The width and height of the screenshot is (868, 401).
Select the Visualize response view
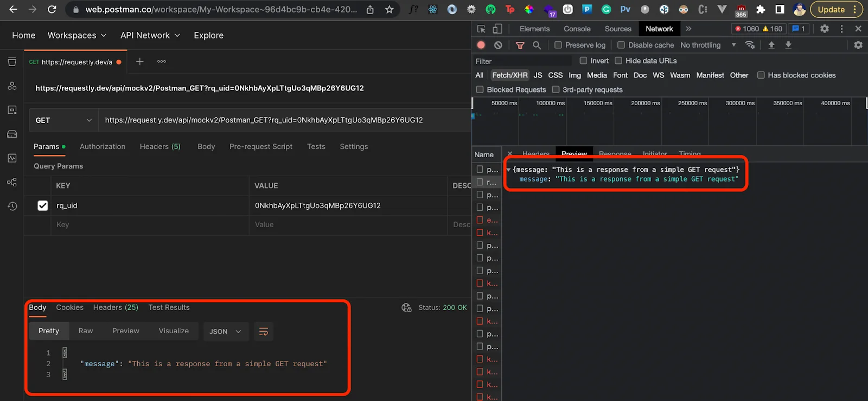[x=174, y=331]
